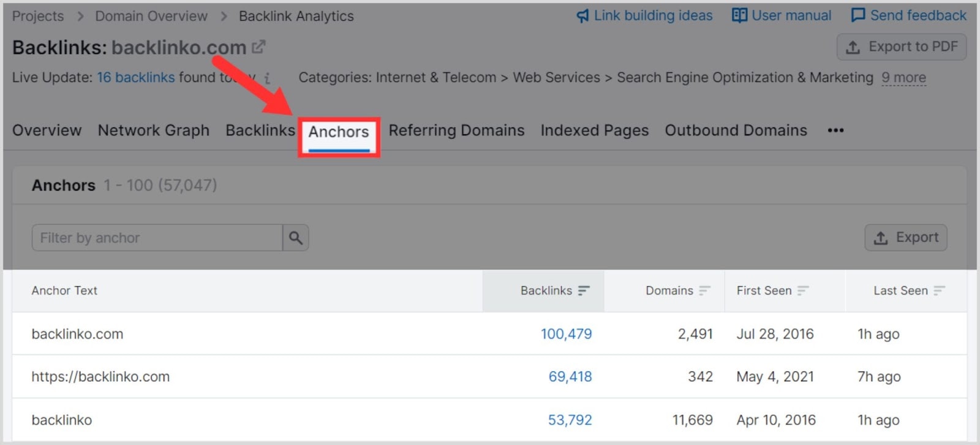
Task: Click the megaphone Link building ideas icon
Action: (x=582, y=16)
